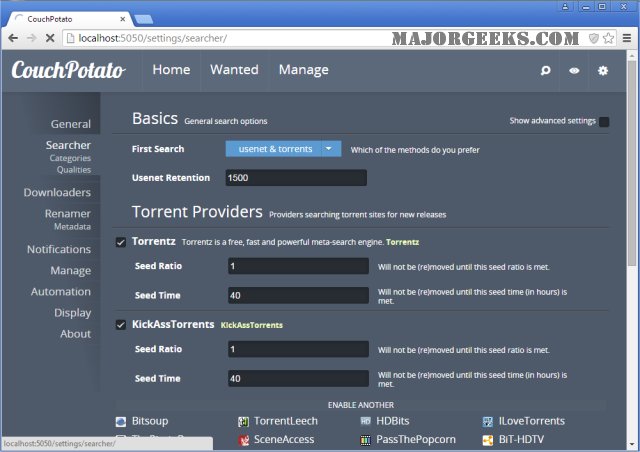Image resolution: width=640 pixels, height=452 pixels.
Task: Click the SceneAccess provider icon
Action: point(244,440)
